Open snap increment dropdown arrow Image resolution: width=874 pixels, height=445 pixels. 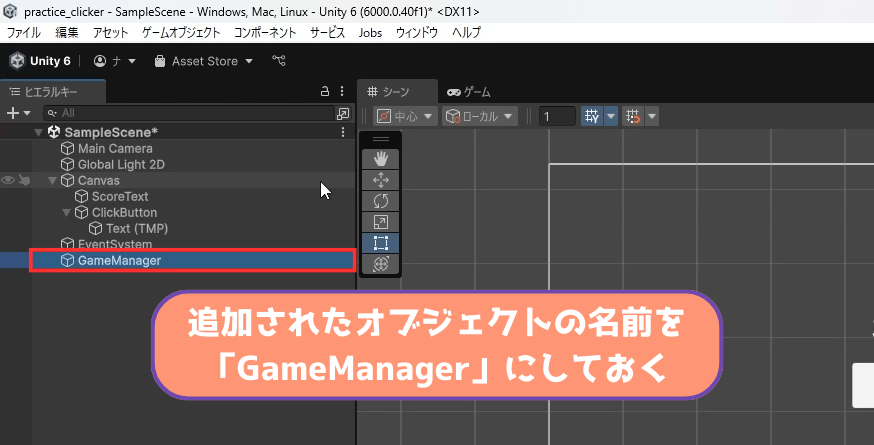pyautogui.click(x=652, y=116)
